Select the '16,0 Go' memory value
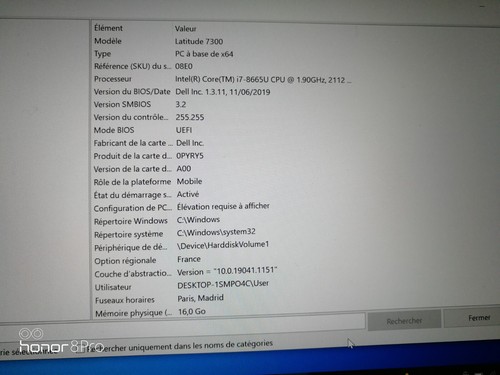500x375 pixels. coord(192,311)
